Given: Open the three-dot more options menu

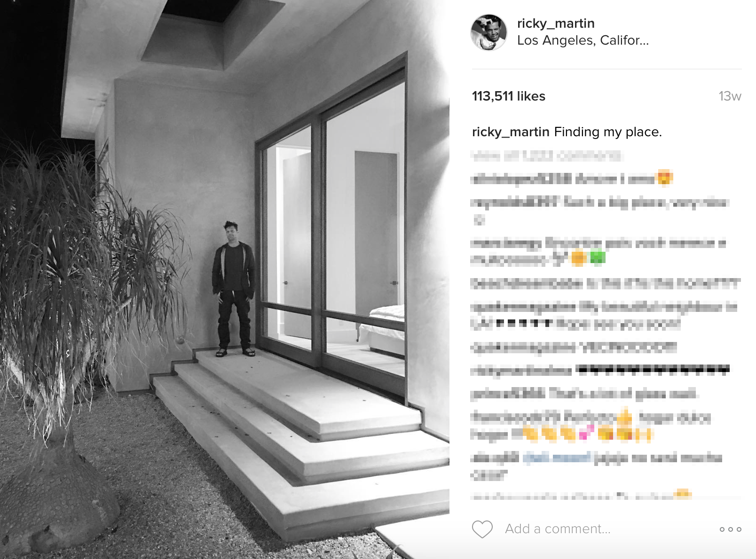Looking at the screenshot, I should (x=730, y=529).
